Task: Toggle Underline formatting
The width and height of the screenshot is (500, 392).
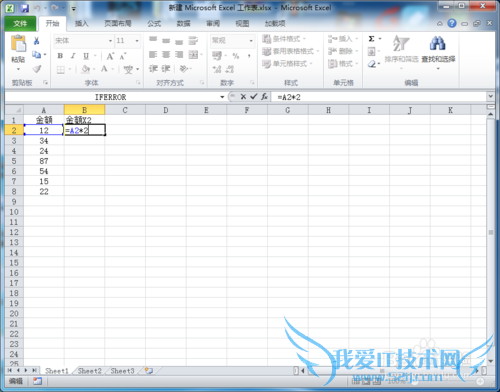Action: click(x=86, y=56)
